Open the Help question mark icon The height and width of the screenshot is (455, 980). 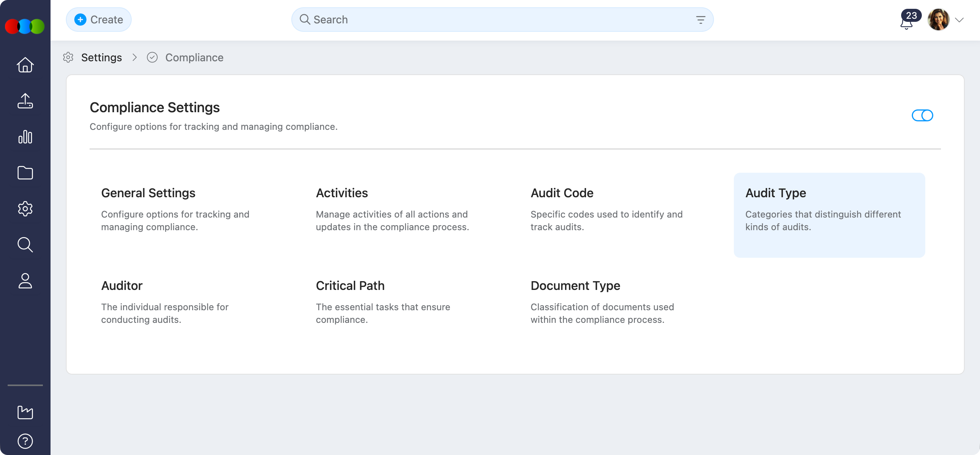coord(25,441)
